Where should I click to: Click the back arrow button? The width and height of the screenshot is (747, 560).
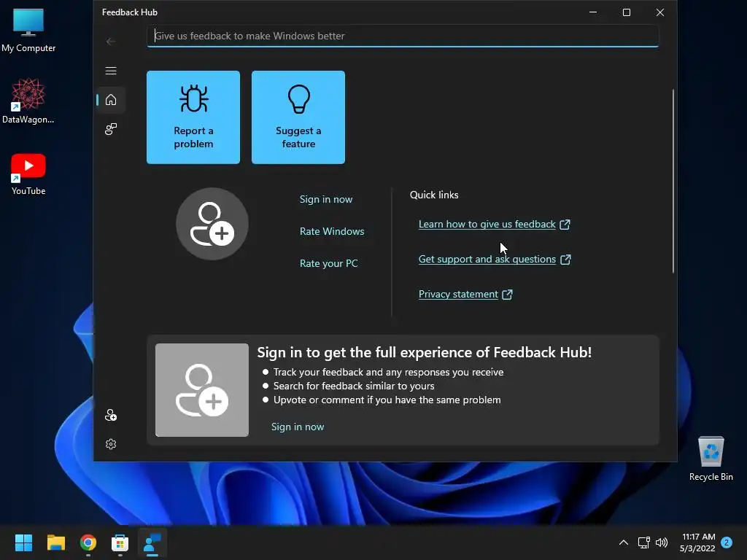point(111,42)
